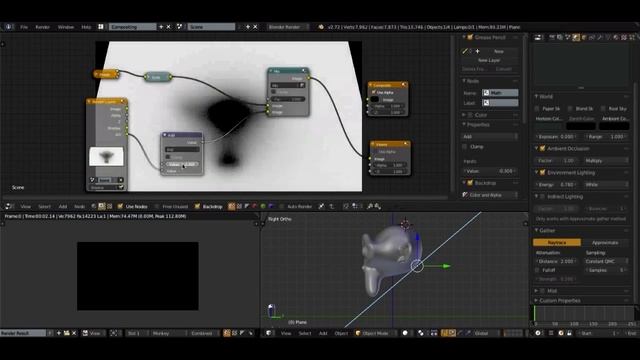Viewport: 640px width, 360px height.
Task: Add a new screen layout with plus
Action: 161,27
